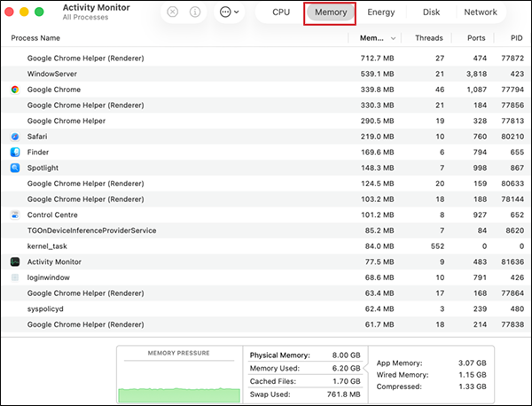Click the 539.1 MB memory value
Viewport: 532px width, 406px height.
tap(378, 74)
